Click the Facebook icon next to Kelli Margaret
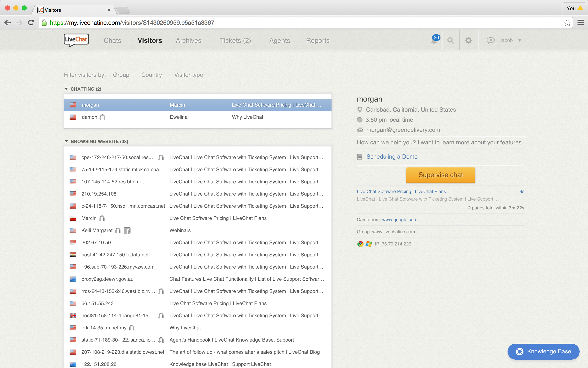The height and width of the screenshot is (368, 588). tap(127, 231)
